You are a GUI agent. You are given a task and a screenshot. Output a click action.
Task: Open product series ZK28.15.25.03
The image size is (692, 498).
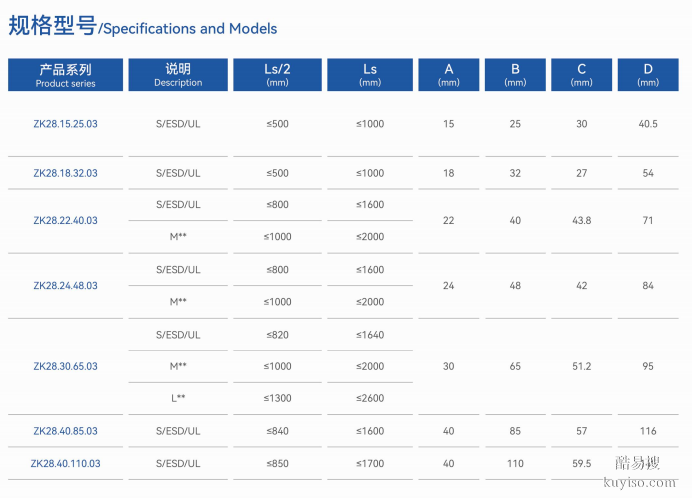tap(66, 124)
